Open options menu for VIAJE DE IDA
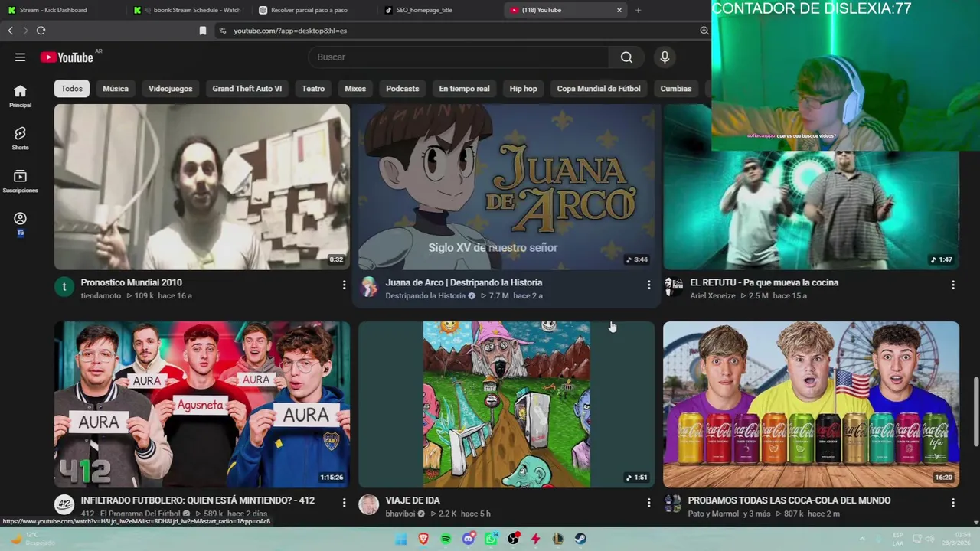Image resolution: width=980 pixels, height=551 pixels. 648,503
